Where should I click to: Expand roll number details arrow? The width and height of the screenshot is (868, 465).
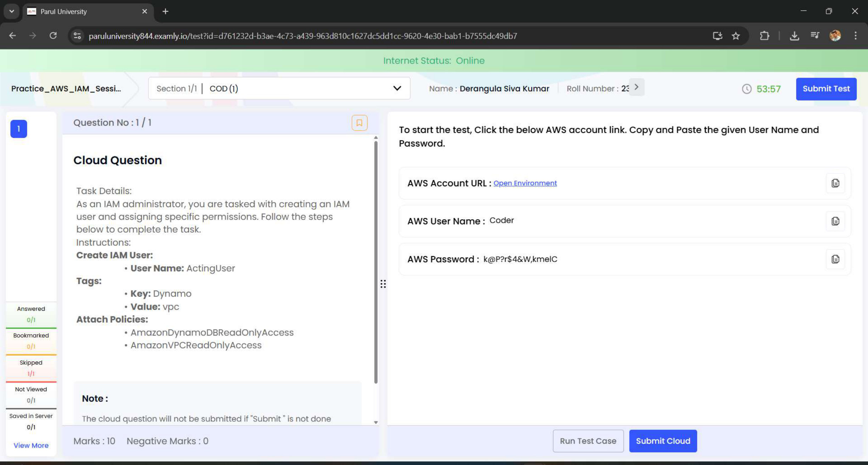pos(637,87)
